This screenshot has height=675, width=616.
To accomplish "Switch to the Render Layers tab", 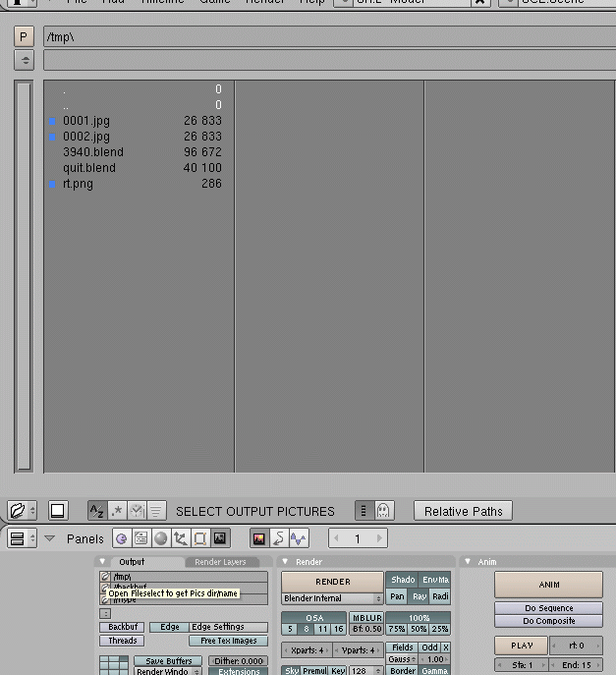I will tap(220, 562).
